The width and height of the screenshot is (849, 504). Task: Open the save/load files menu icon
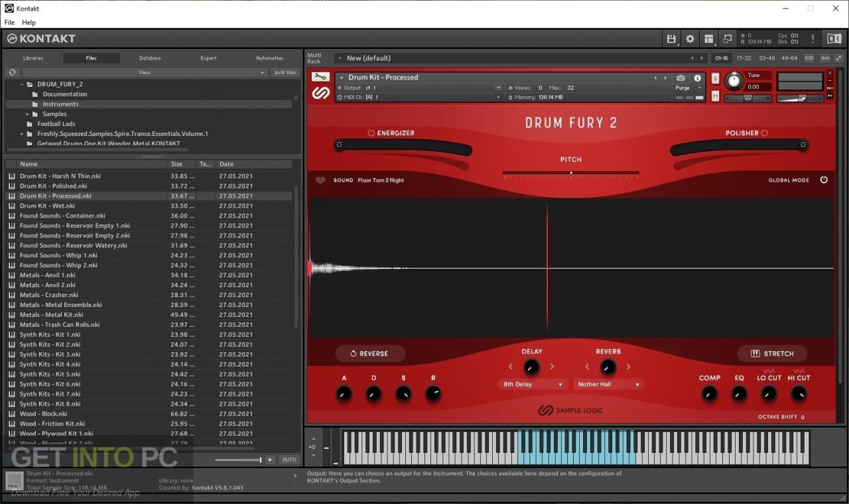(671, 38)
